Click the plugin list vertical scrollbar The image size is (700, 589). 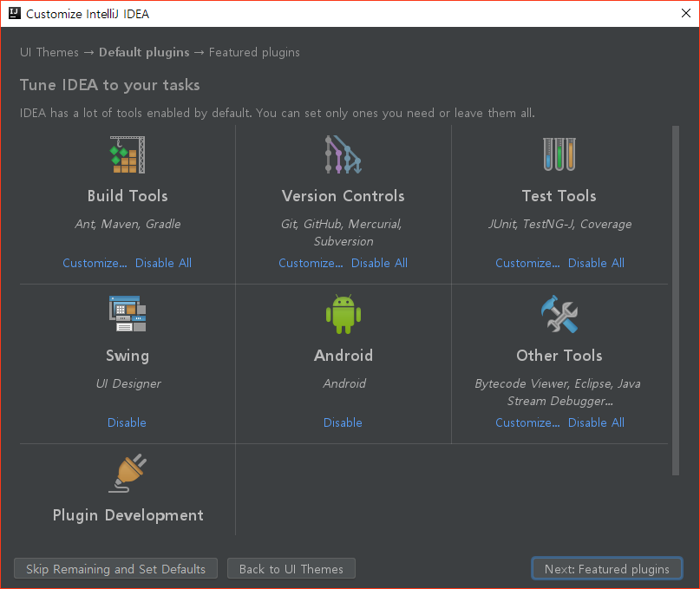pos(676,300)
